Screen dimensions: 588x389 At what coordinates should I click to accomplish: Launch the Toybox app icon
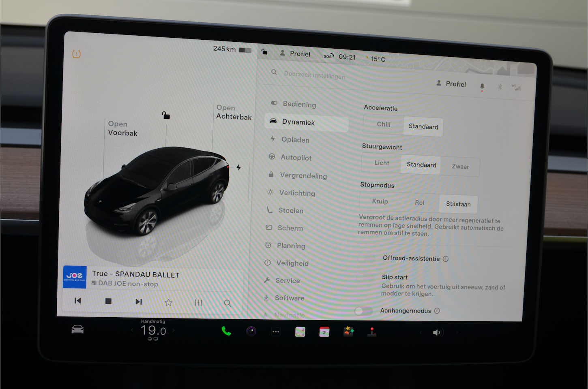(x=348, y=332)
